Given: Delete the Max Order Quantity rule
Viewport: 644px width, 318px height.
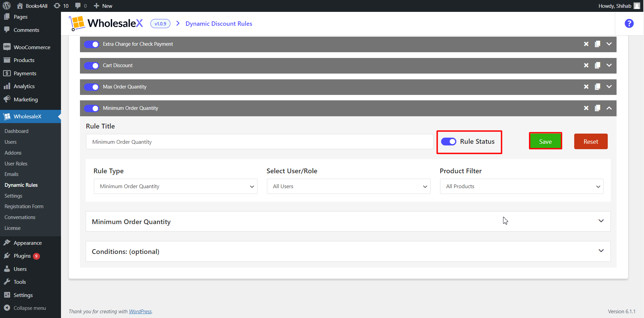Looking at the screenshot, I should pos(586,87).
